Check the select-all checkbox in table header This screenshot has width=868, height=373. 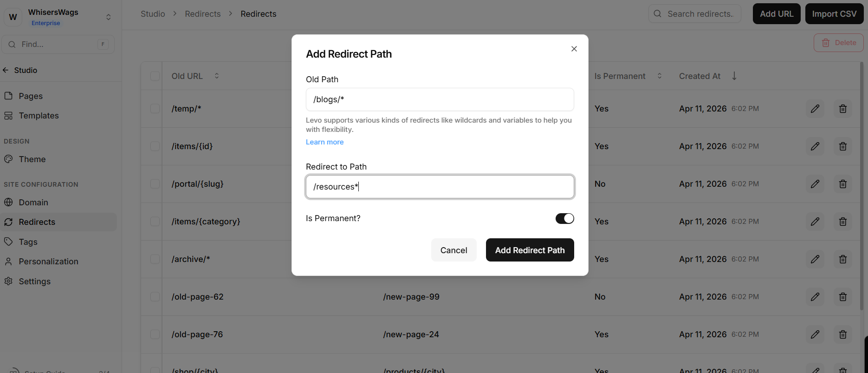(x=155, y=76)
